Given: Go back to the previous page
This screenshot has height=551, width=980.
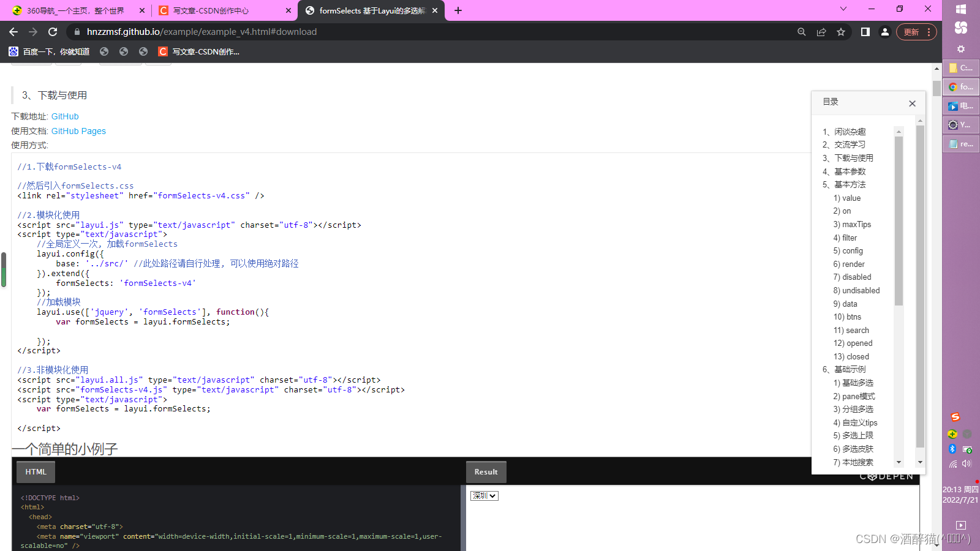Looking at the screenshot, I should (13, 32).
